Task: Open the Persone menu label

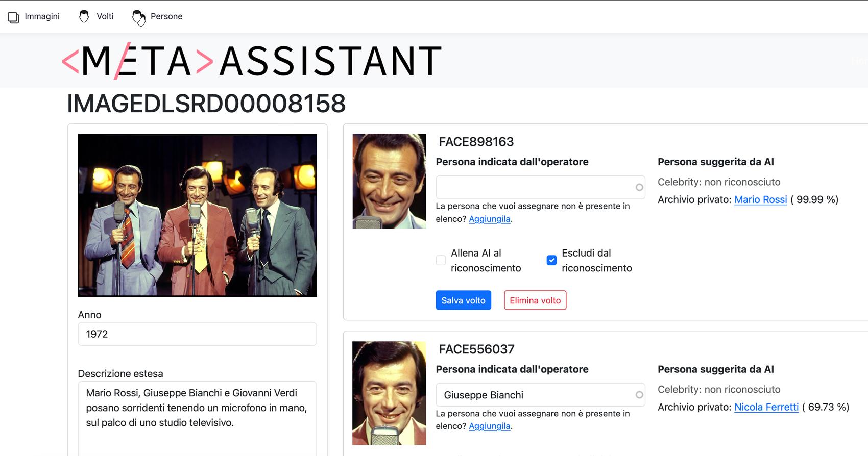Action: click(166, 16)
